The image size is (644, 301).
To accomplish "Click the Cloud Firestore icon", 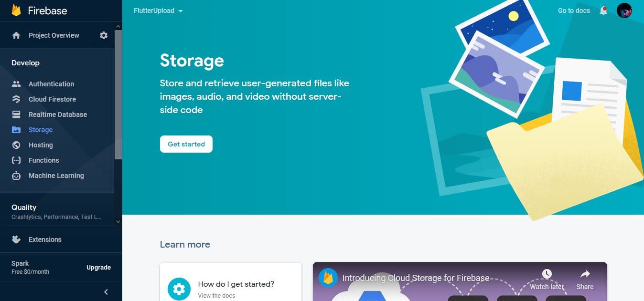I will 16,99.
